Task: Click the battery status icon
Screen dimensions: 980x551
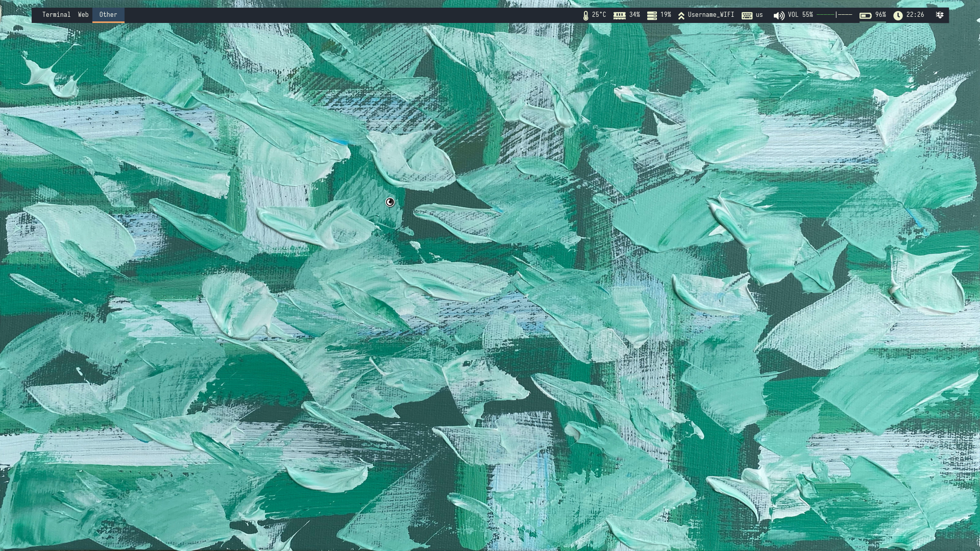Action: (x=865, y=15)
